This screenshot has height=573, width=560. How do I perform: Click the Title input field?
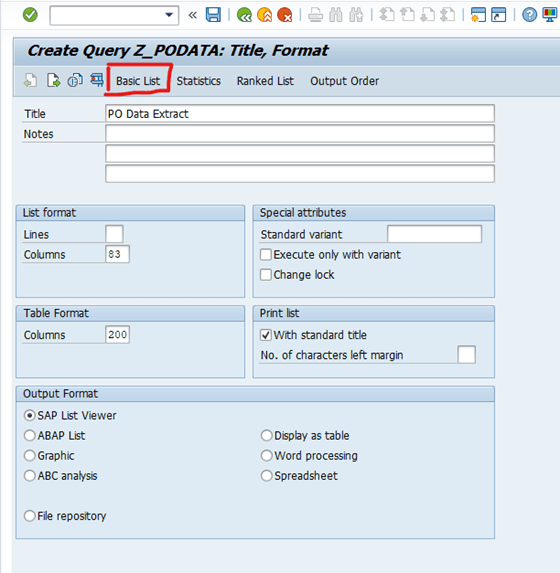pyautogui.click(x=300, y=114)
